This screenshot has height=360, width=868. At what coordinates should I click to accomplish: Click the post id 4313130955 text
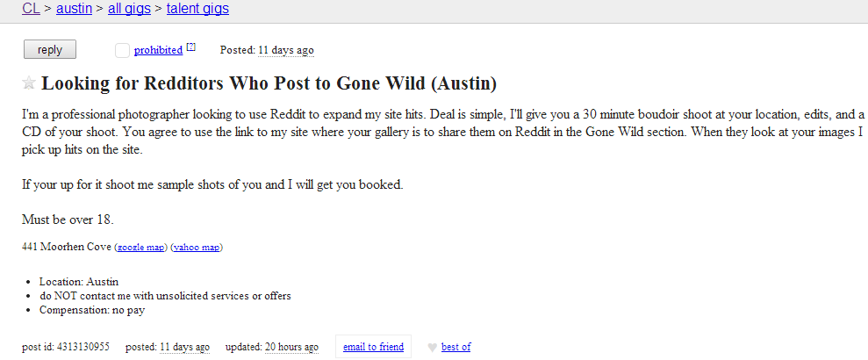click(66, 347)
